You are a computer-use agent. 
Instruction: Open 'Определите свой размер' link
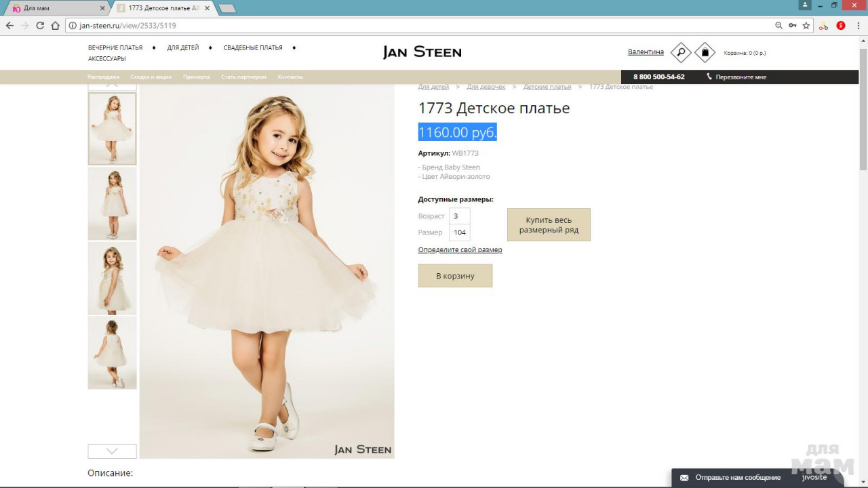460,250
